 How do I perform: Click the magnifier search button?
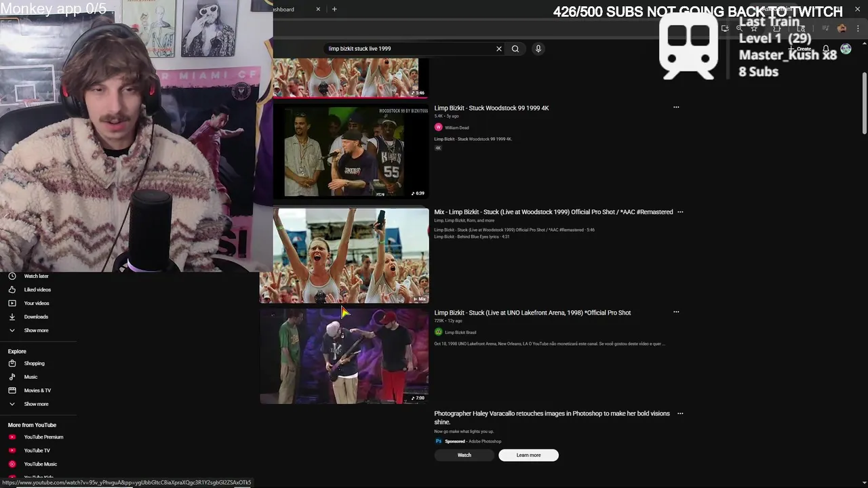pyautogui.click(x=515, y=49)
